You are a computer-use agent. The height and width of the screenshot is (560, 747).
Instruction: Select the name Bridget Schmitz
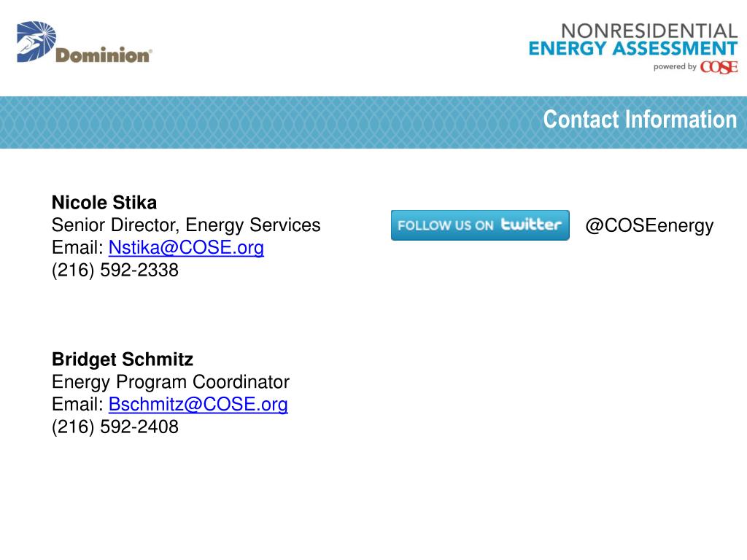point(123,359)
